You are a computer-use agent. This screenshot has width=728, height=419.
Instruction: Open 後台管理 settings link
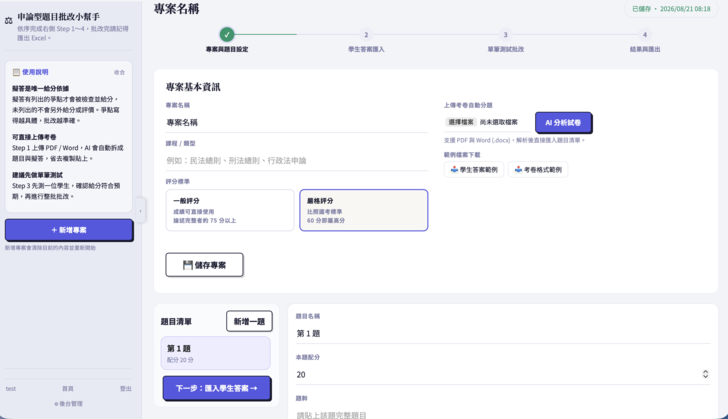68,404
